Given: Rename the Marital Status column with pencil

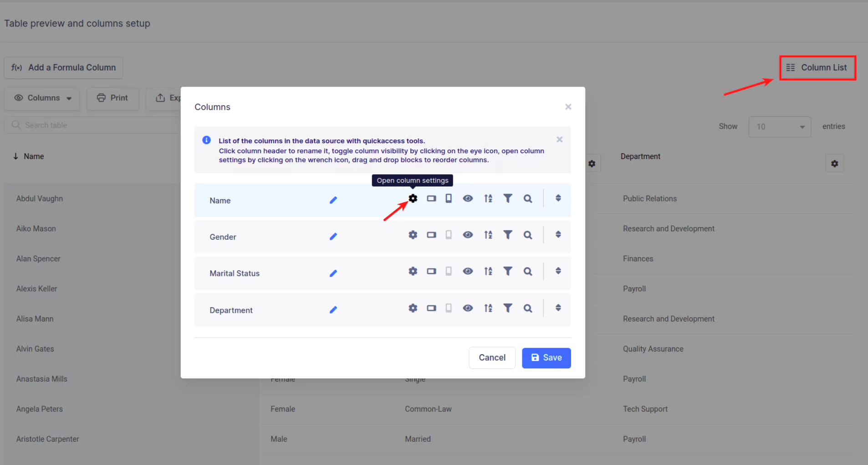Looking at the screenshot, I should (333, 273).
